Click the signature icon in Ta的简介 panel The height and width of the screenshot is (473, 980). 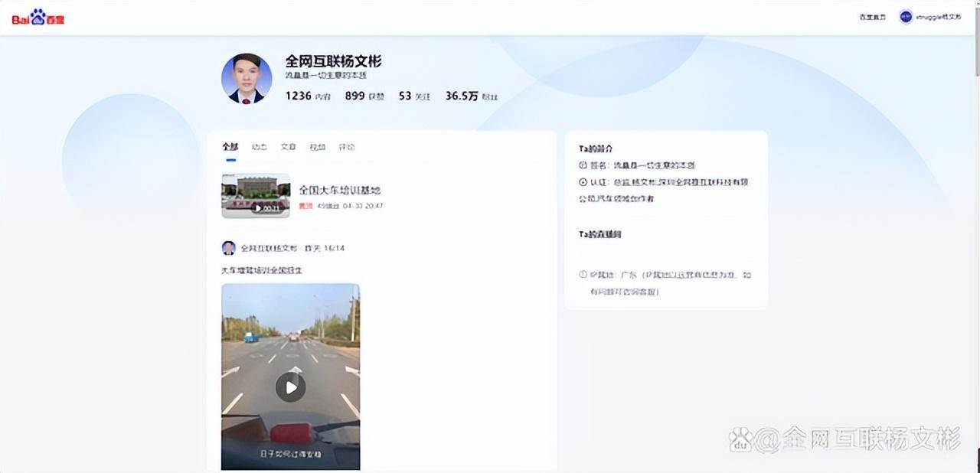(583, 165)
